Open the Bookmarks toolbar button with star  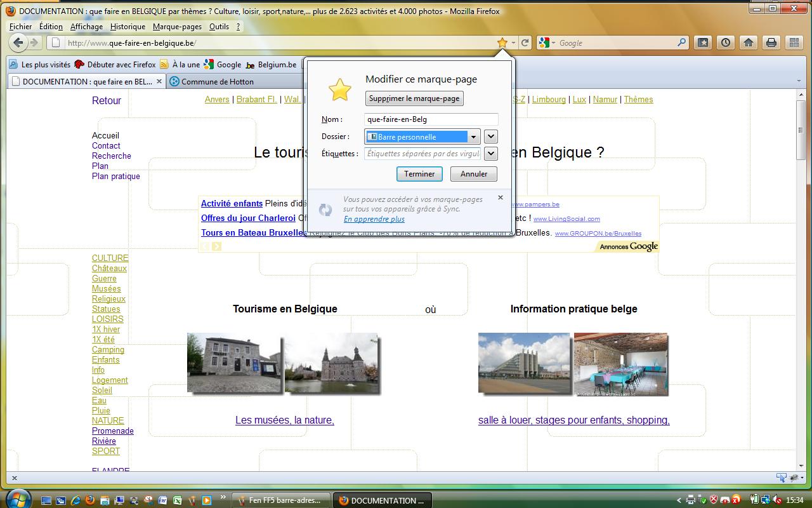(x=703, y=43)
